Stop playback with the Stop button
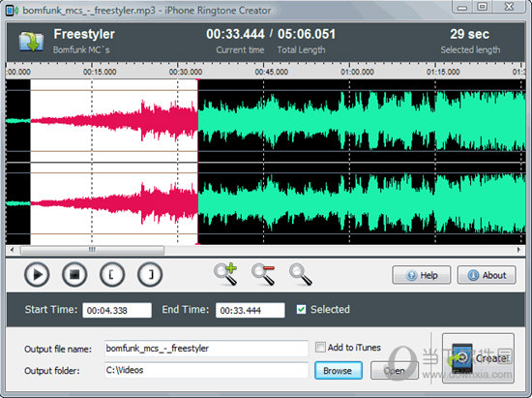Viewport: 532px width, 398px height. (x=74, y=274)
